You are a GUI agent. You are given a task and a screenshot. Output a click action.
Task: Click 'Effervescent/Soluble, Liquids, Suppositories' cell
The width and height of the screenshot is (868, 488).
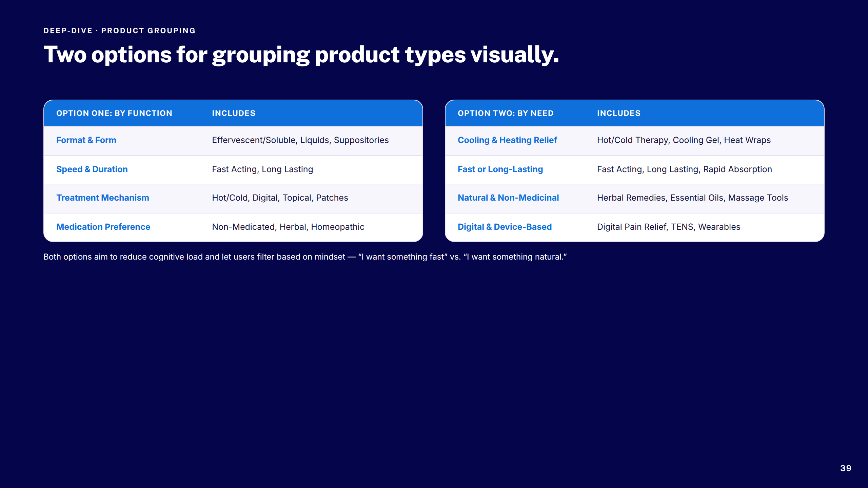coord(300,140)
